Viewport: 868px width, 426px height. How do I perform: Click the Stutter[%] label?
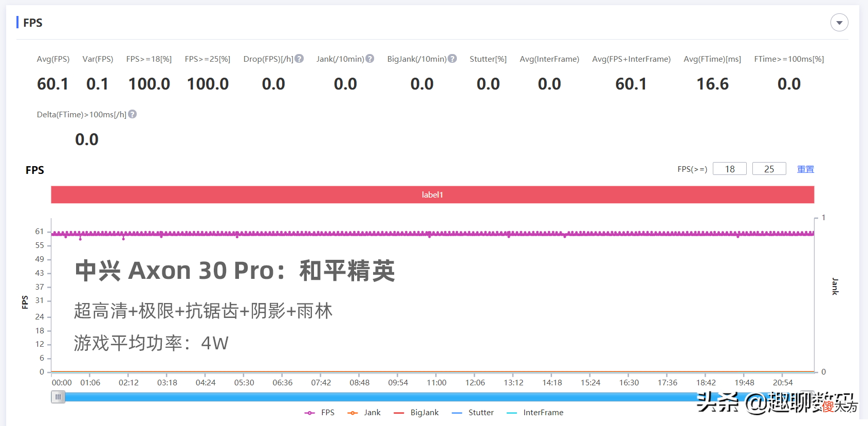[x=488, y=59]
